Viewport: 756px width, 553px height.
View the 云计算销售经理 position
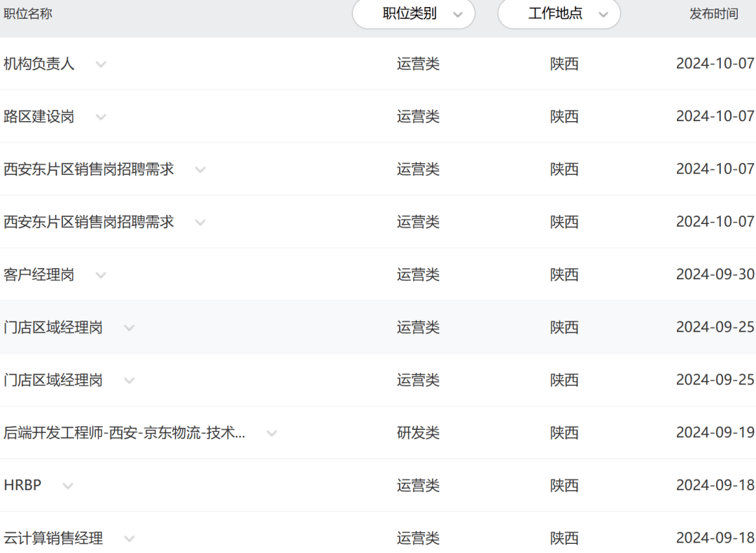click(x=53, y=538)
